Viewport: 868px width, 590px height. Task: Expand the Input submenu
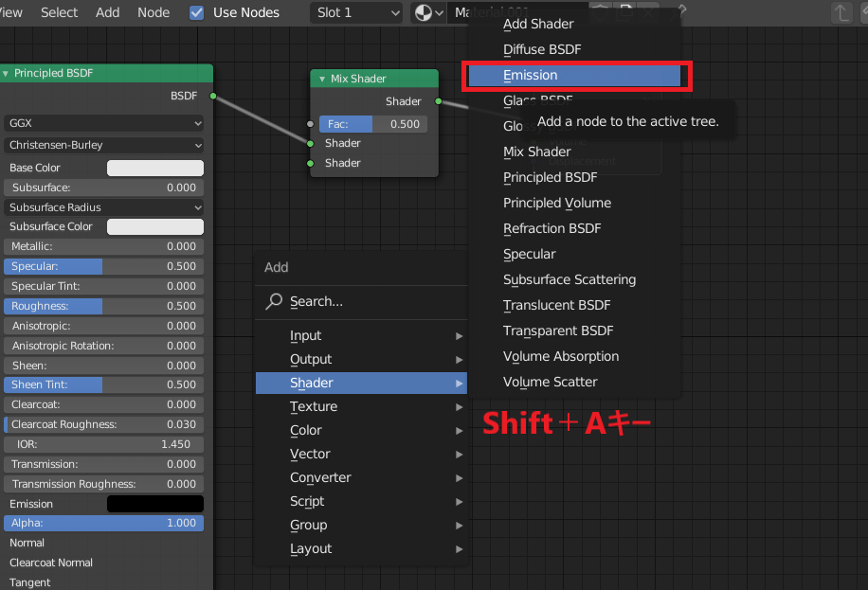[x=361, y=335]
